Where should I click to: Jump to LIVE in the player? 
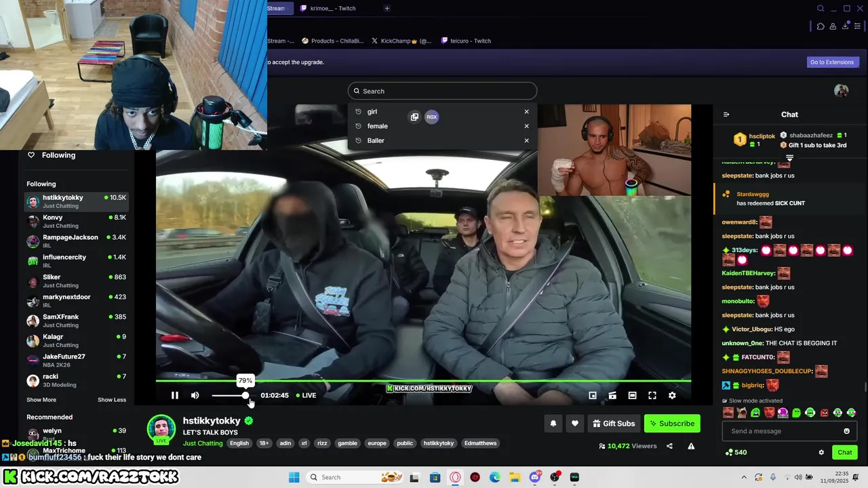(x=306, y=395)
